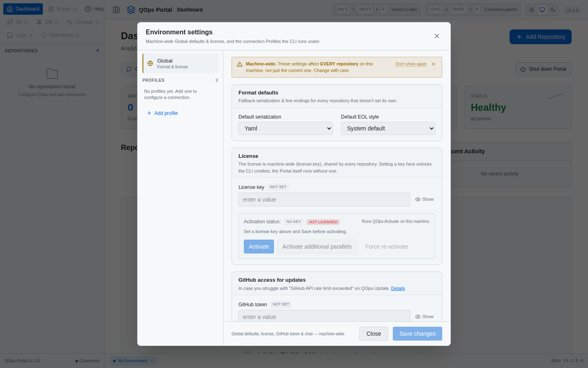Click the Add Repository button
588x368 pixels.
point(541,37)
